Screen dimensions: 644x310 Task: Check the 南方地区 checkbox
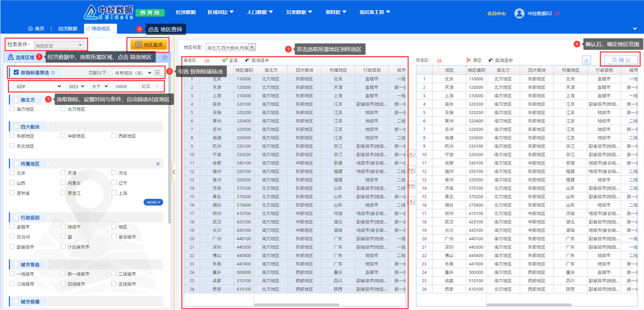(x=12, y=109)
